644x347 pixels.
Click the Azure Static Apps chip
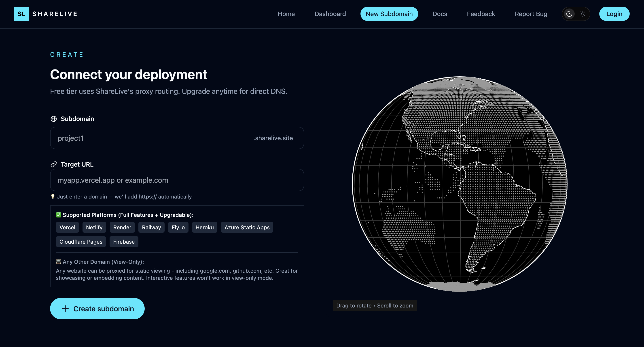tap(247, 227)
